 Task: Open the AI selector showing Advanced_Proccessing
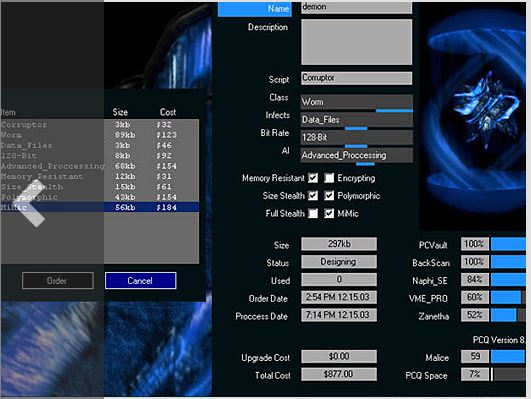357,155
